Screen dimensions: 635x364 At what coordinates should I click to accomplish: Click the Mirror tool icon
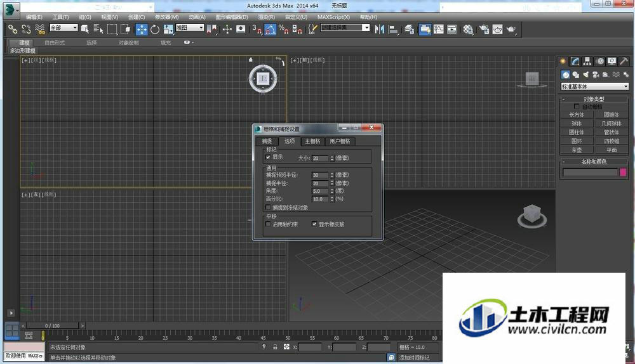coord(380,29)
